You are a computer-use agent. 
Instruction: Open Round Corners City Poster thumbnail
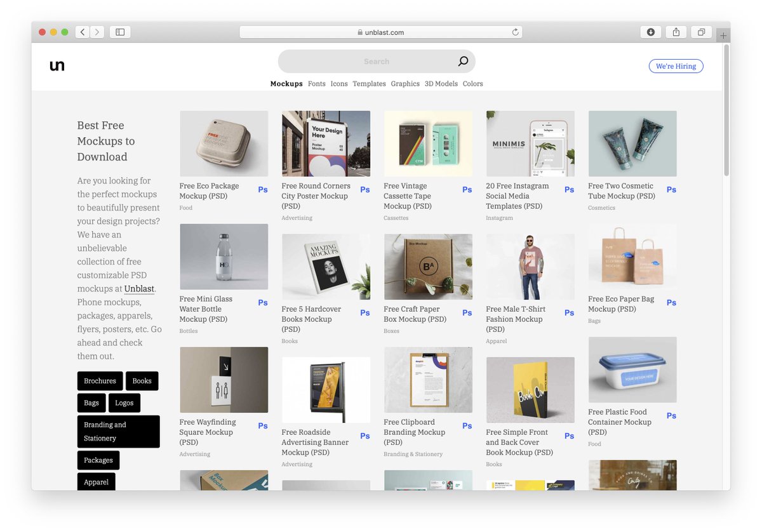[x=326, y=143]
